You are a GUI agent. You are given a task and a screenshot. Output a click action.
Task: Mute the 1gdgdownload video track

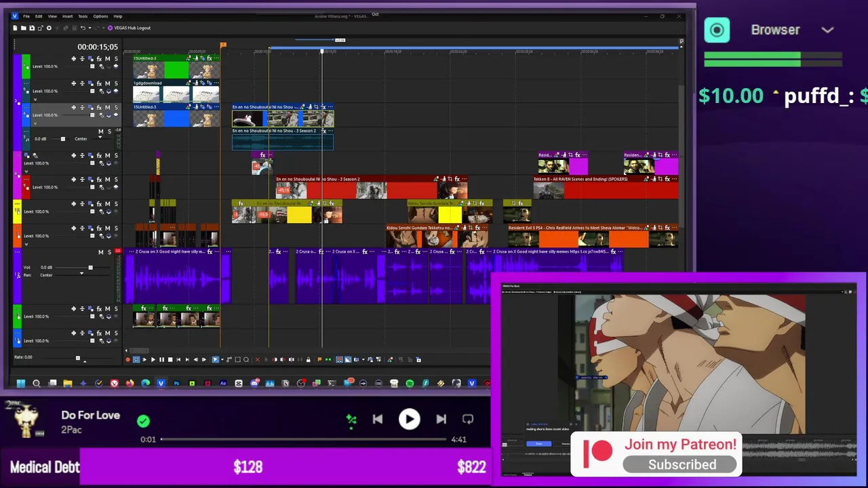coord(107,83)
